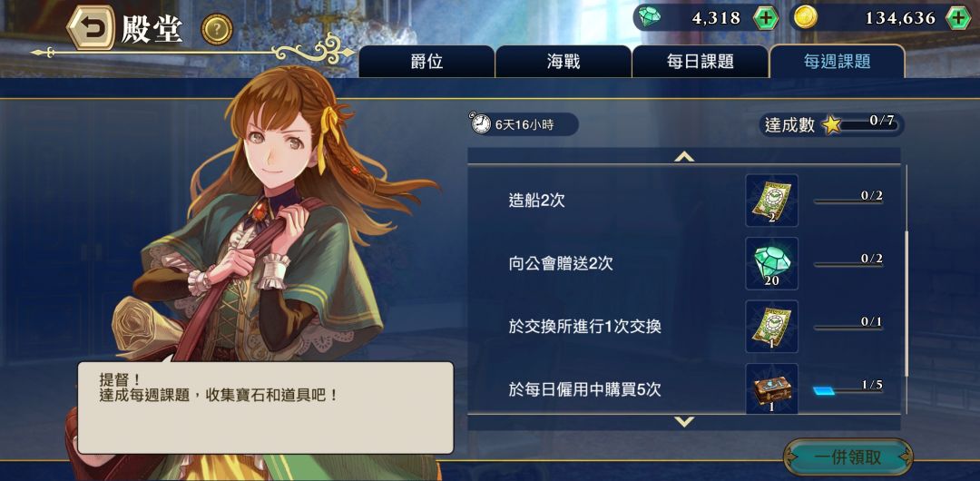Open the question mark help icon
The image size is (980, 481).
point(217,29)
